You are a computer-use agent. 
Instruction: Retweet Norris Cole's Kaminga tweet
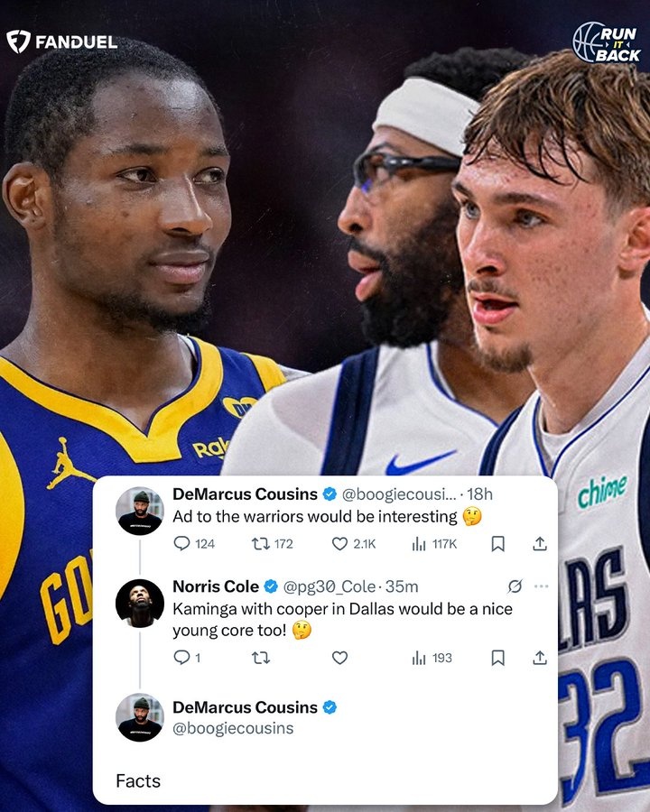coord(260,658)
